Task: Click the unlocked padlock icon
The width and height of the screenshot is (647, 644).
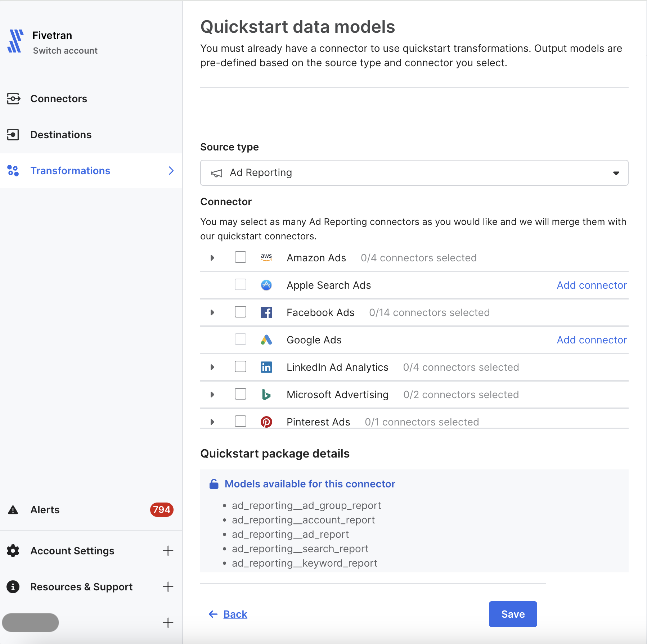Action: tap(214, 484)
